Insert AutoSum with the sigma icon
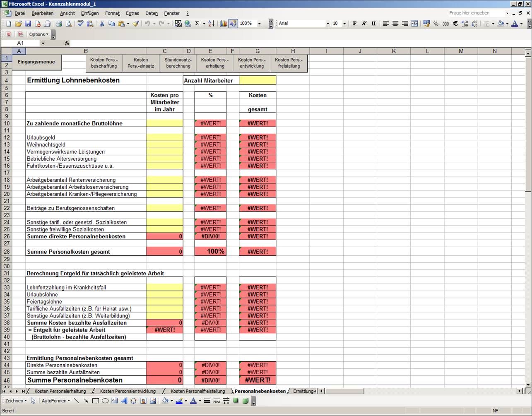The width and height of the screenshot is (532, 416). pyautogui.click(x=197, y=24)
